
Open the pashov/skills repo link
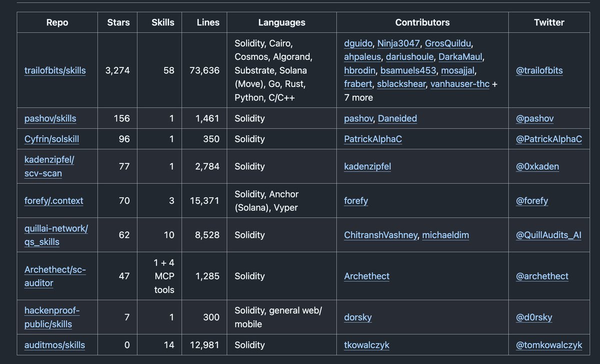click(x=50, y=118)
